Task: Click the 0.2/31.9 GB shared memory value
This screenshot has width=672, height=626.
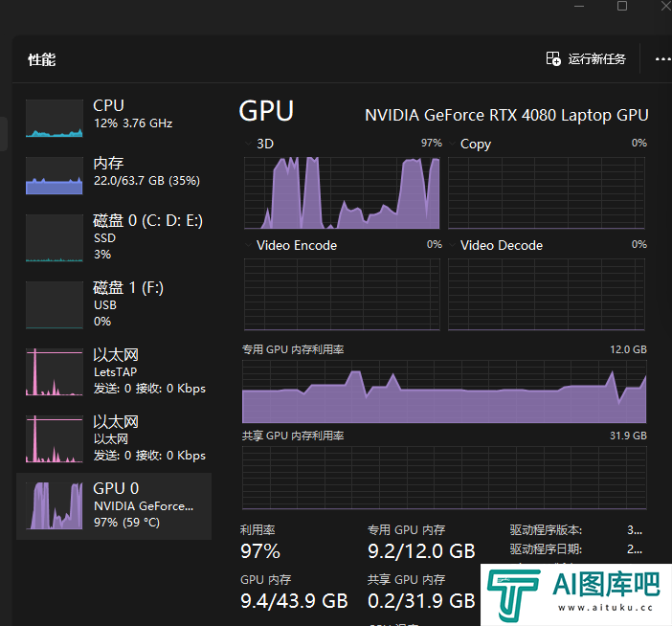Action: click(x=421, y=601)
